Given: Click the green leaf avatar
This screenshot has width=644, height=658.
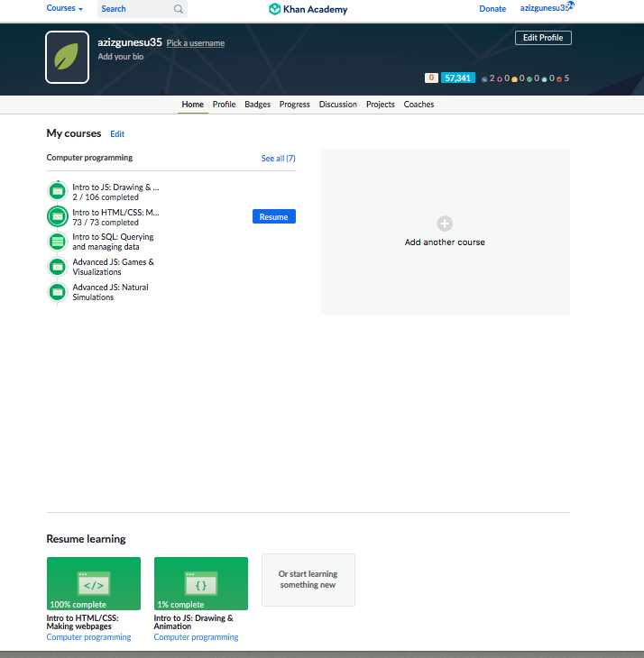Looking at the screenshot, I should point(67,57).
